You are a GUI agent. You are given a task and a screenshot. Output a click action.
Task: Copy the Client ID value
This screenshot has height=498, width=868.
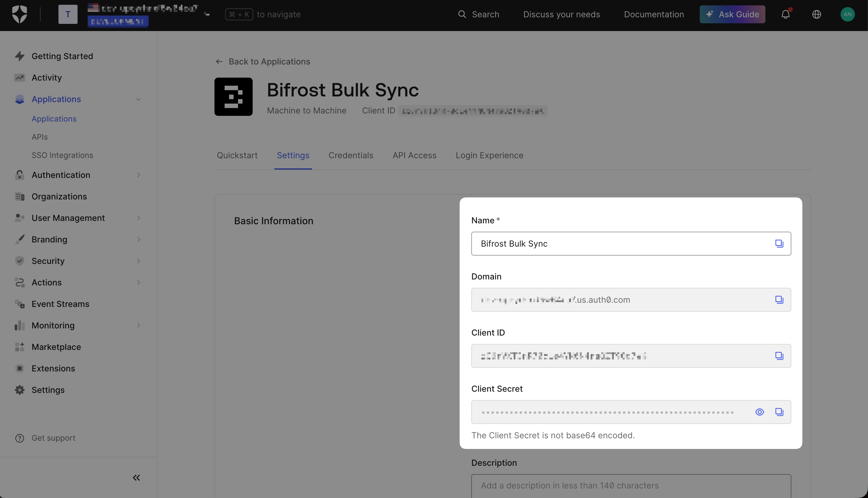(779, 356)
